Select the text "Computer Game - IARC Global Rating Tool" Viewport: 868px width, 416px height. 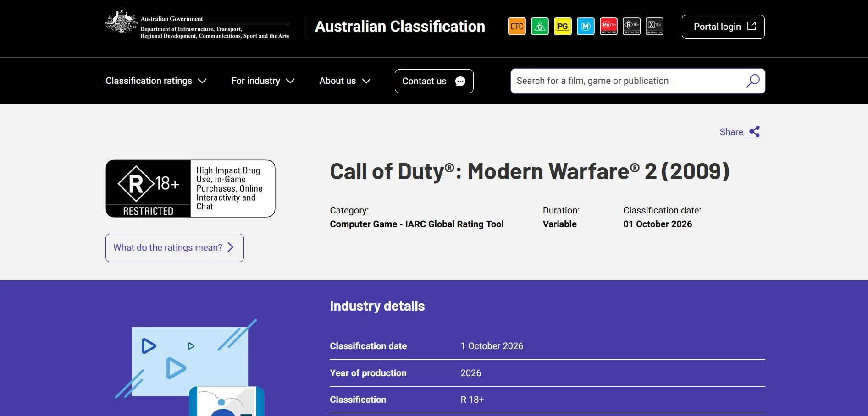click(417, 224)
